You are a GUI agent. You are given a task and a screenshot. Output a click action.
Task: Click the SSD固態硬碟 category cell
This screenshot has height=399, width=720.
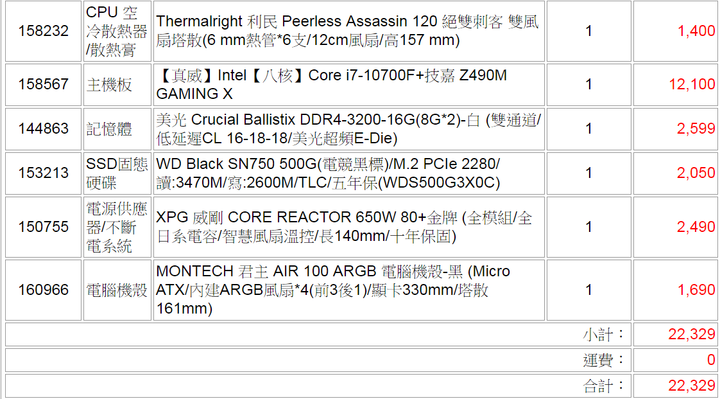click(117, 173)
